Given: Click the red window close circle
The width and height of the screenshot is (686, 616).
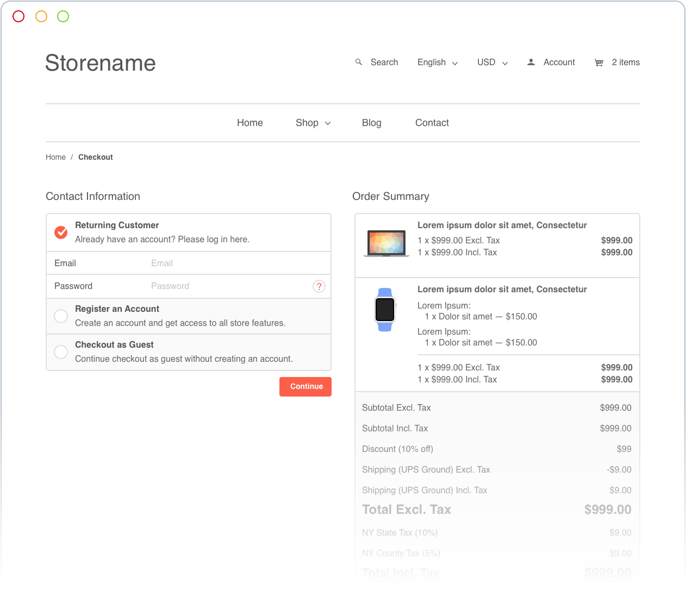Looking at the screenshot, I should point(18,16).
